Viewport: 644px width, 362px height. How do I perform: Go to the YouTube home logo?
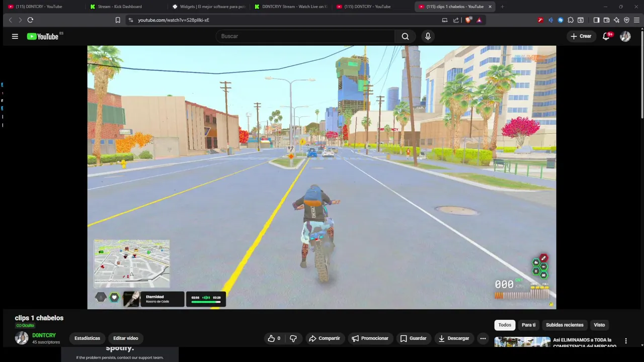pyautogui.click(x=43, y=36)
